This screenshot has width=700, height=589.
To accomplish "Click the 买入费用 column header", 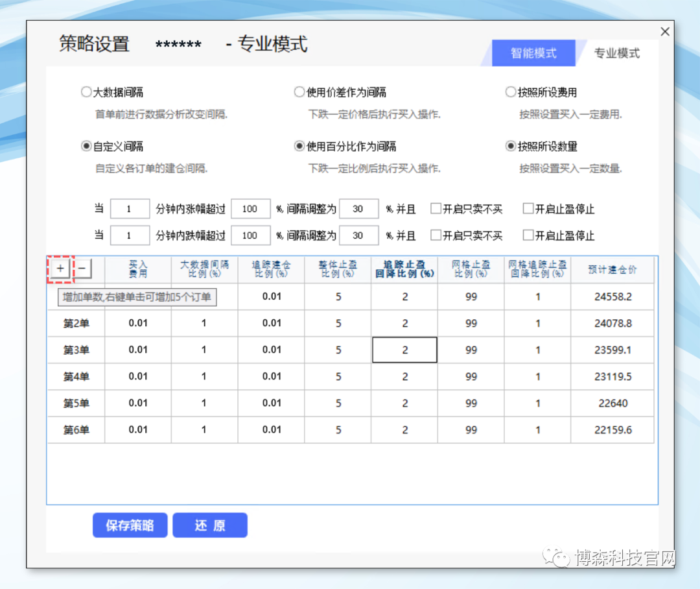I will (138, 269).
